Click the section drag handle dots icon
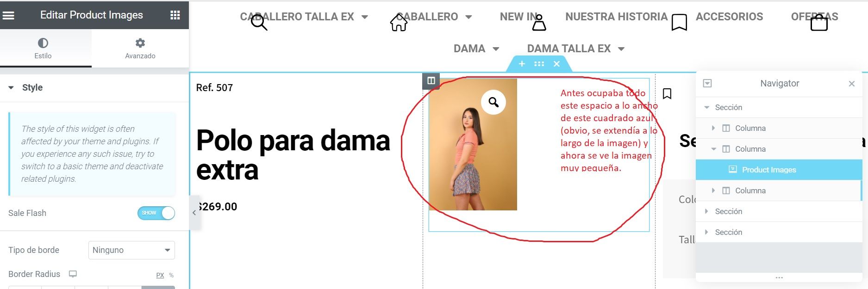The width and height of the screenshot is (868, 289). tap(539, 64)
